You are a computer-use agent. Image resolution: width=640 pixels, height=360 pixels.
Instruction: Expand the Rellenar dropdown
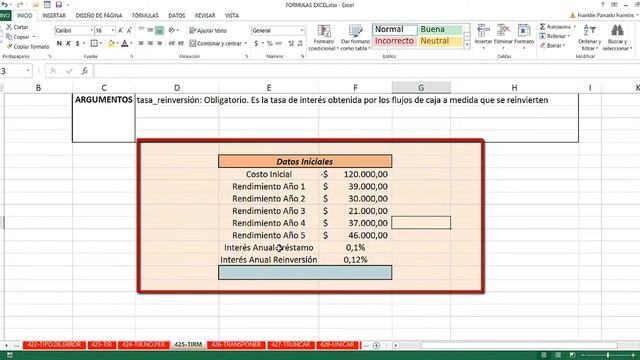click(569, 36)
